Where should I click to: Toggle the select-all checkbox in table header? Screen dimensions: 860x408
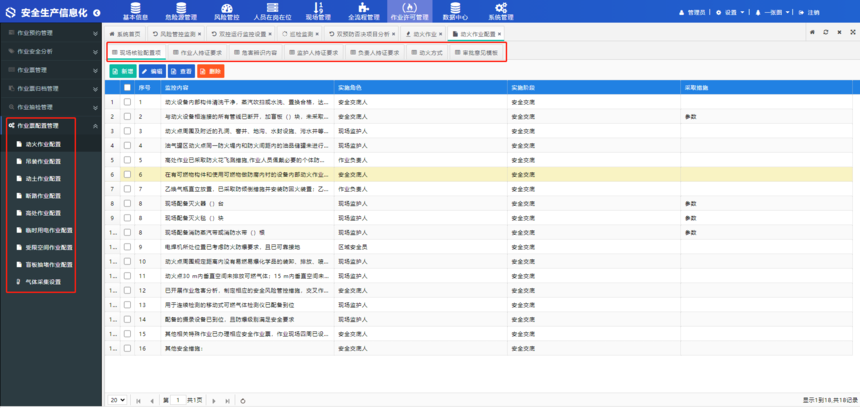click(127, 87)
